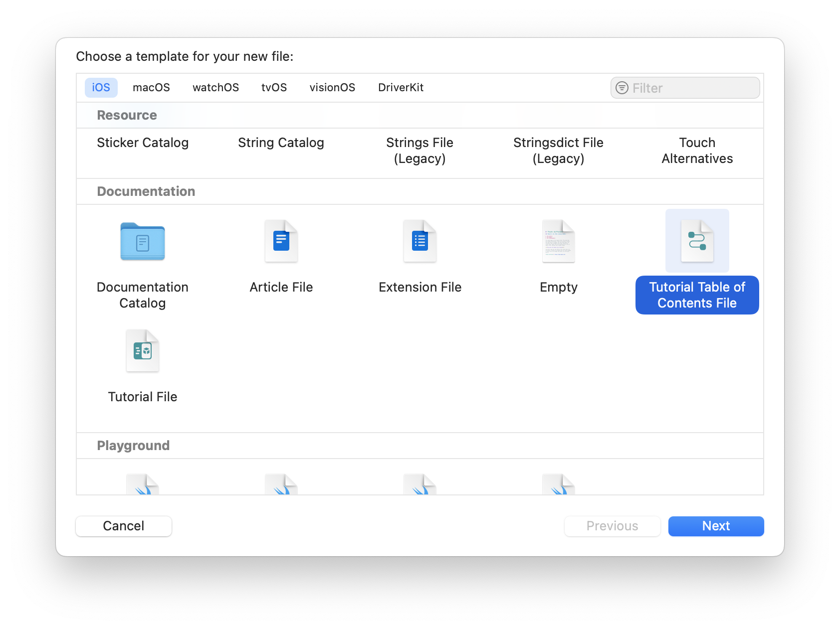The width and height of the screenshot is (840, 630).
Task: Open the watchOS platform tab
Action: (215, 88)
